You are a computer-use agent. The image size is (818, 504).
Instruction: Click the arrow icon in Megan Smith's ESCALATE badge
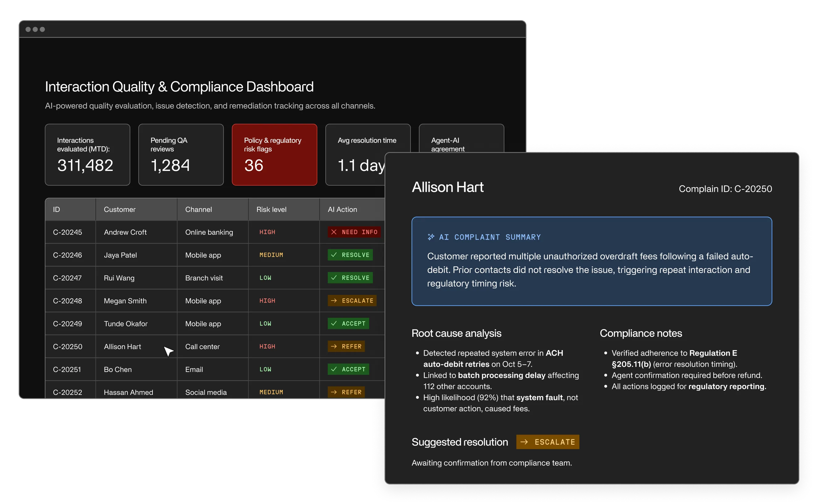pos(334,301)
